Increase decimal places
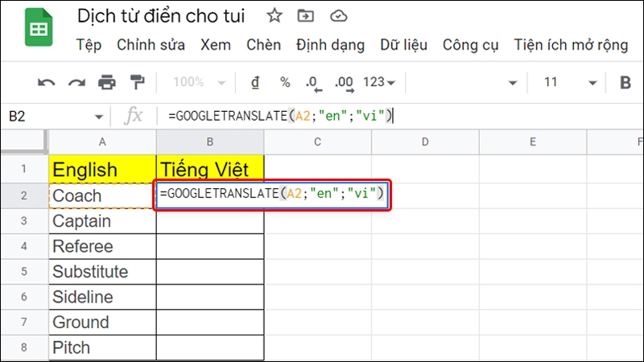 tap(345, 84)
